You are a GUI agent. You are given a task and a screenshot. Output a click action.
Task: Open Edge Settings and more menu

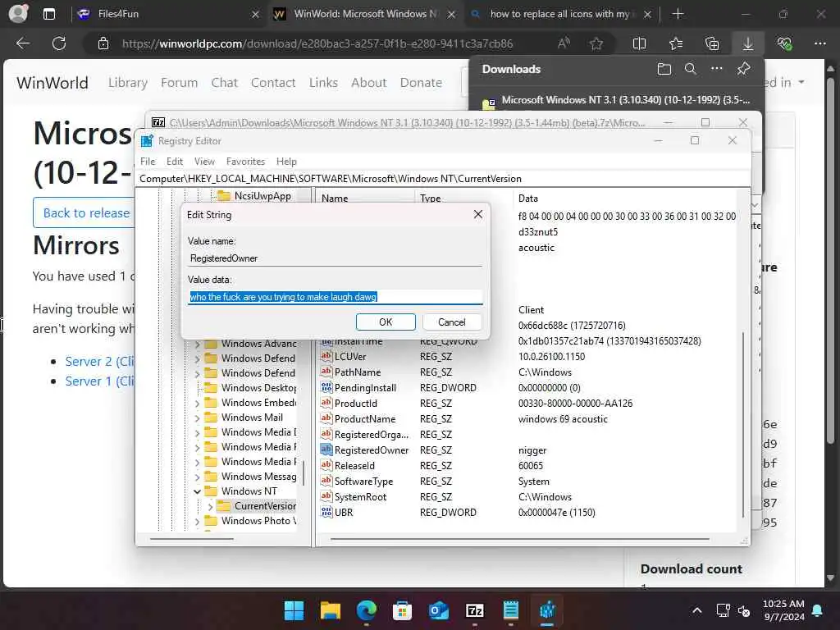point(820,43)
